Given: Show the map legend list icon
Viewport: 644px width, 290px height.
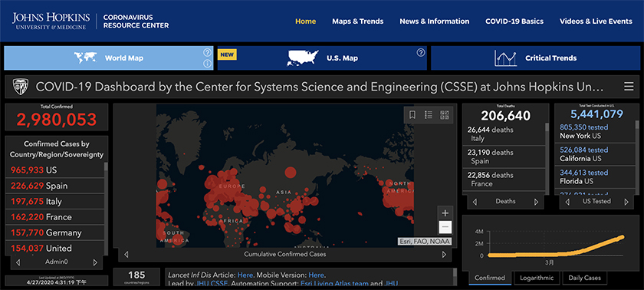Looking at the screenshot, I should (x=429, y=115).
